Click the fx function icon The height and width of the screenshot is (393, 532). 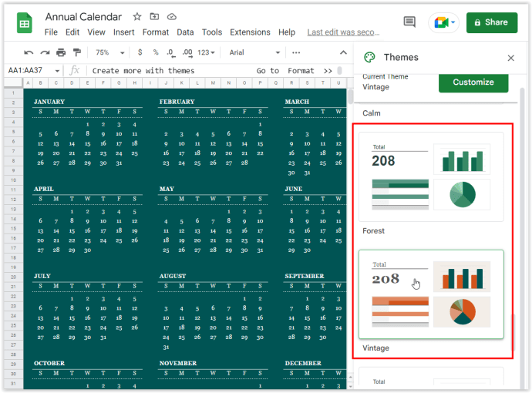[74, 70]
